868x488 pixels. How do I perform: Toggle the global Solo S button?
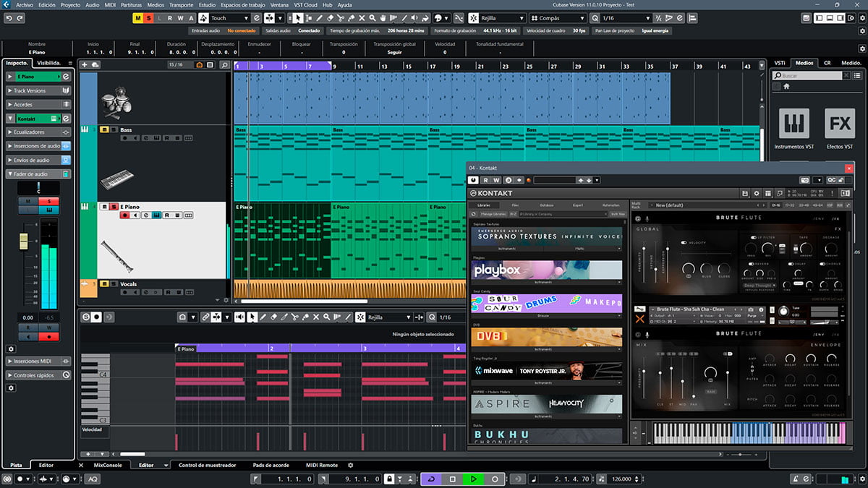point(148,17)
